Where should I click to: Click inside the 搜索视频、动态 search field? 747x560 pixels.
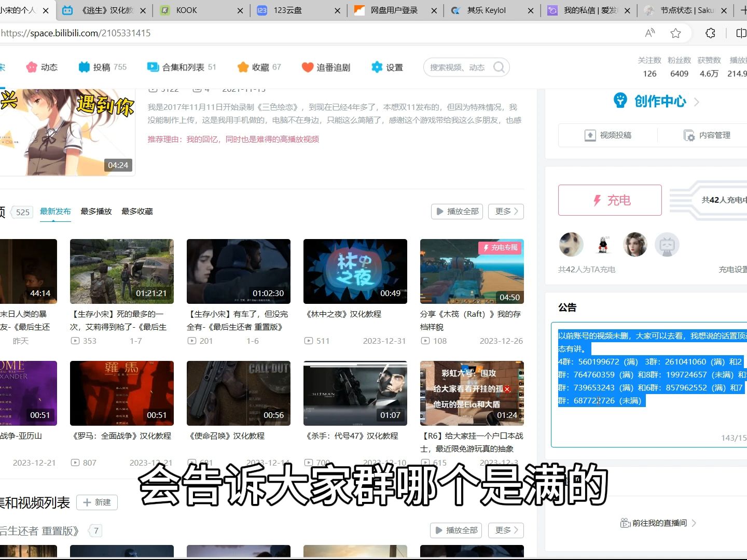pos(458,67)
